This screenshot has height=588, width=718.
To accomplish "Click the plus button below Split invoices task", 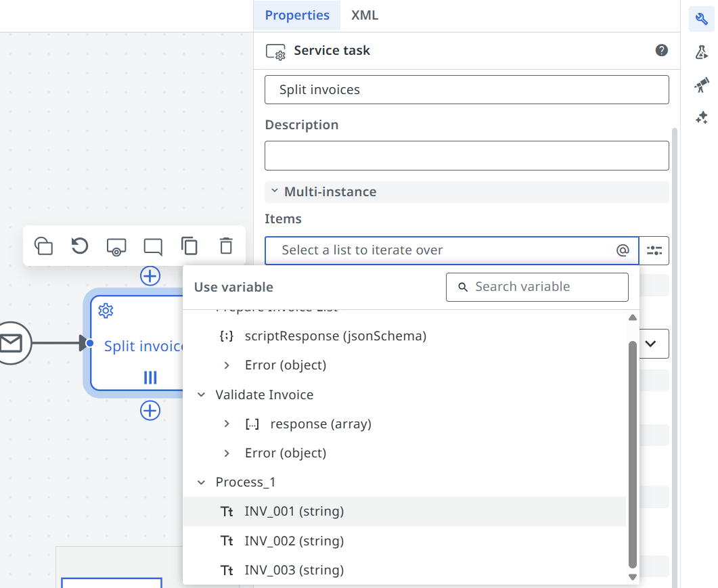I will (150, 410).
